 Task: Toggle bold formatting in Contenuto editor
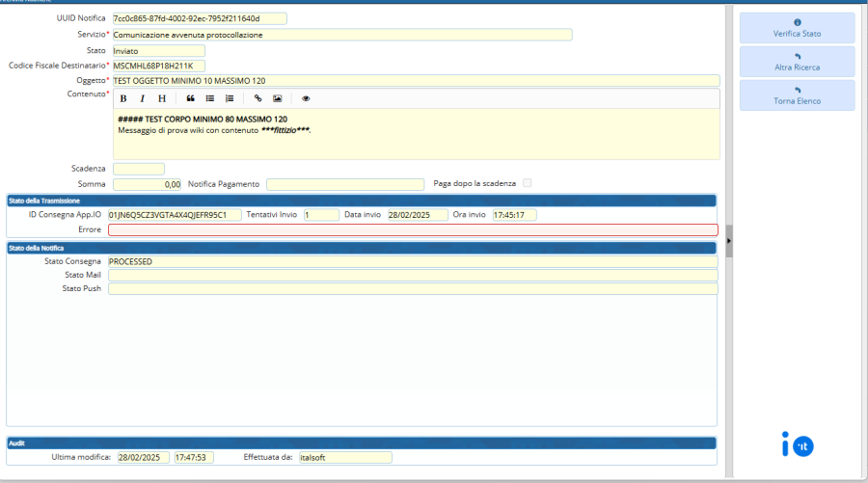[x=123, y=98]
